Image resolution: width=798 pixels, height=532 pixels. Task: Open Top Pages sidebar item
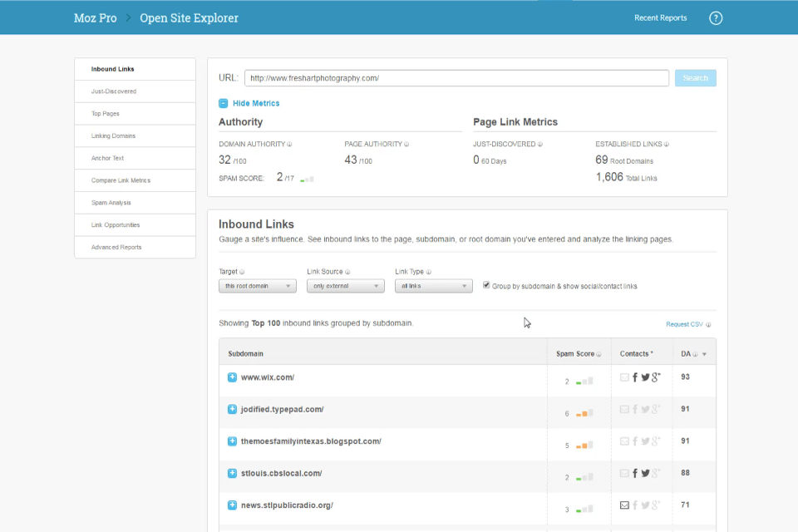point(135,114)
